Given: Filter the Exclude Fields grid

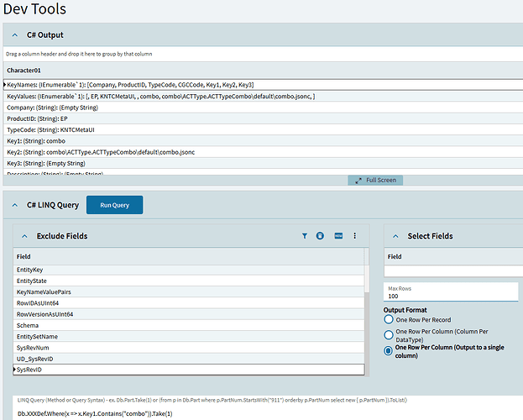Looking at the screenshot, I should click(304, 236).
